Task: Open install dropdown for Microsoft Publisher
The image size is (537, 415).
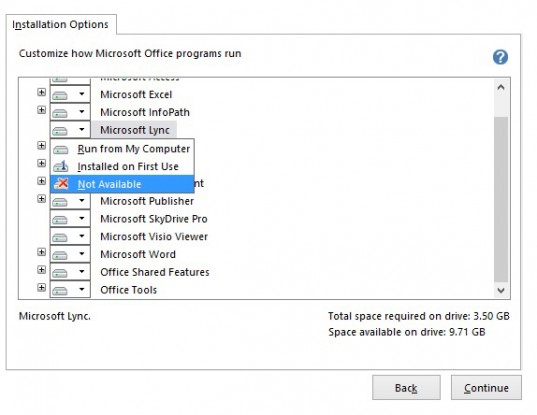Action: click(x=70, y=201)
